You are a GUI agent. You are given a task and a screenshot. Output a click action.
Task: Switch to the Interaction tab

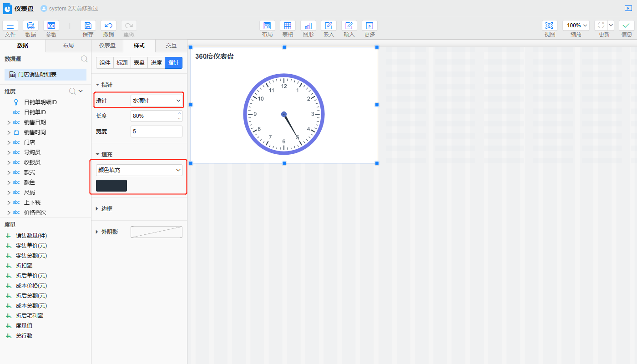click(x=171, y=45)
